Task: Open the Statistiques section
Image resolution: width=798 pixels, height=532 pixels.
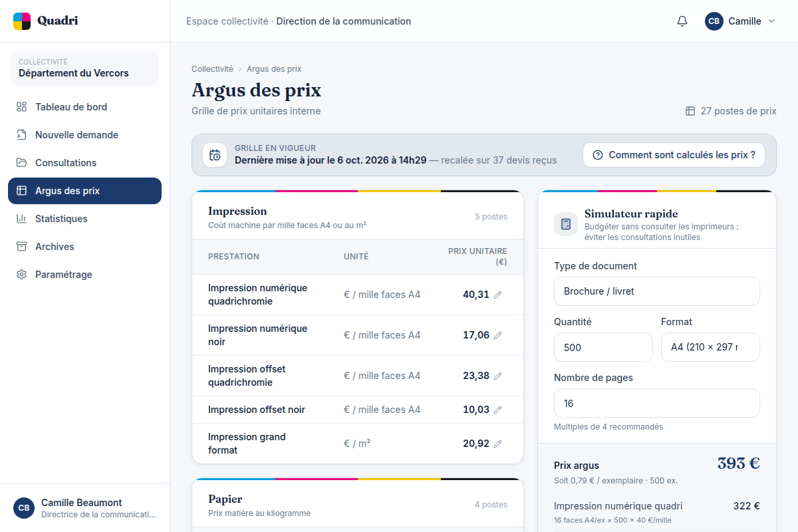Action: [x=84, y=219]
